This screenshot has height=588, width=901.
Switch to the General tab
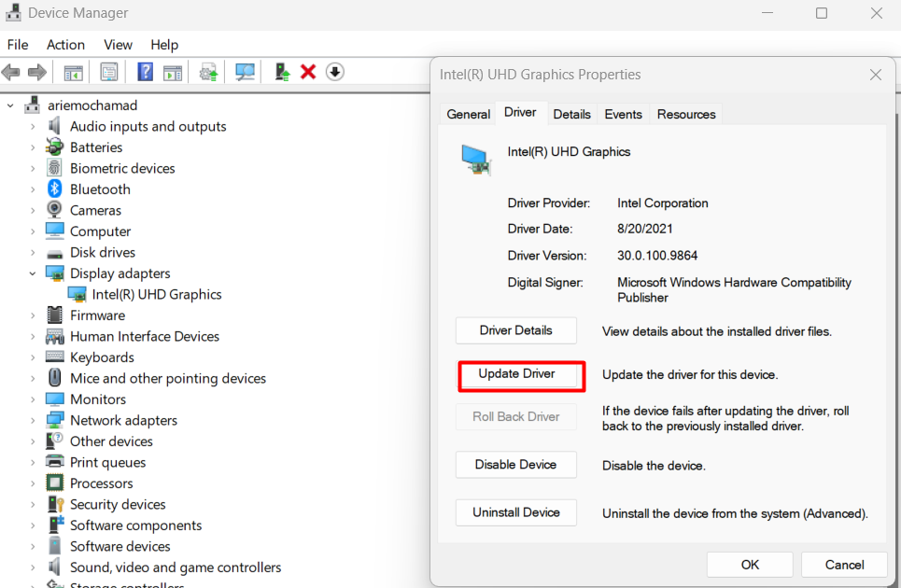[469, 114]
